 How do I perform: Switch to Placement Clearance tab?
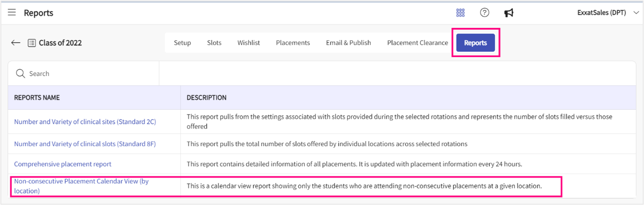(417, 43)
